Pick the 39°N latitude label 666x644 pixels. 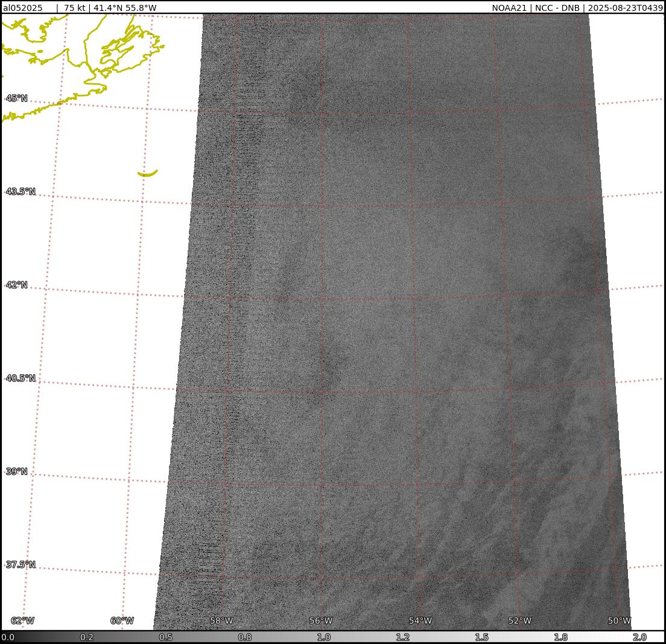click(x=16, y=471)
